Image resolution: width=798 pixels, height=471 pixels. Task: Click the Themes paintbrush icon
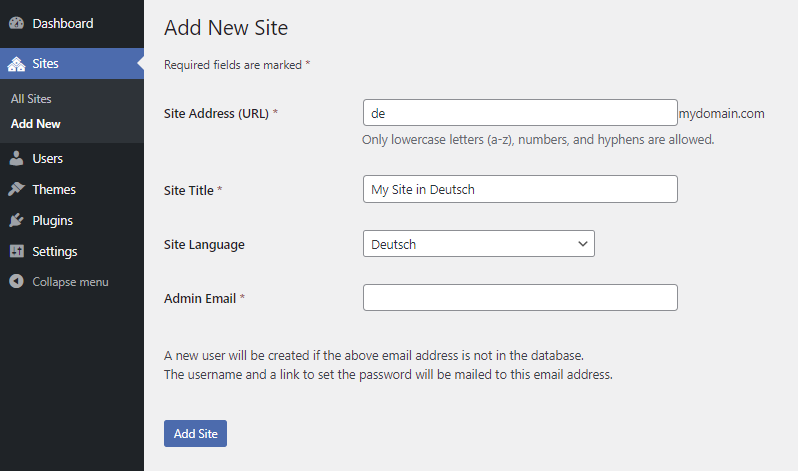[16, 190]
